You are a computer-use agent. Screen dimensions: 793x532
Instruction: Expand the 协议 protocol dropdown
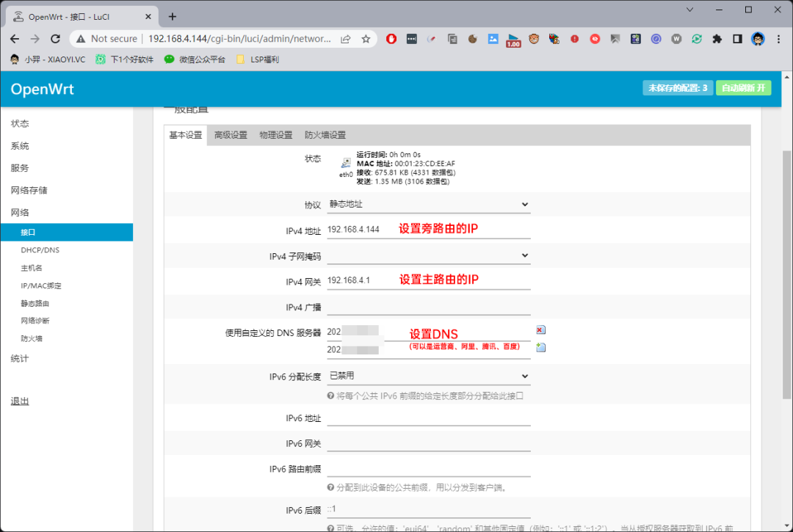coord(428,204)
